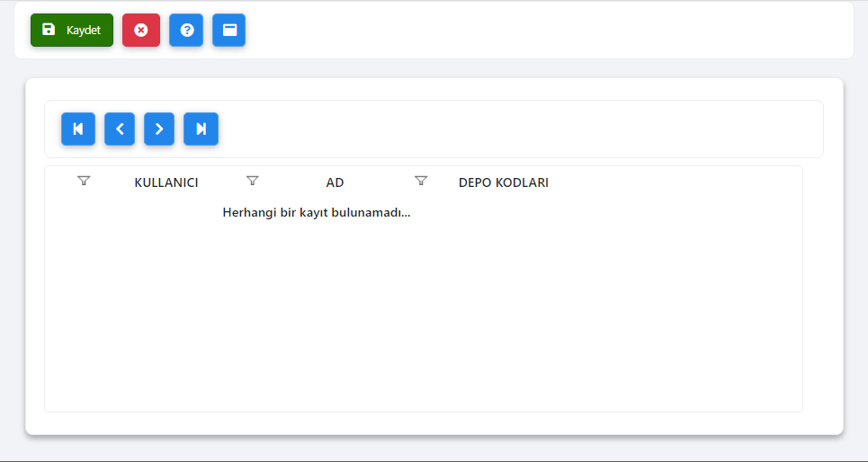Viewport: 868px width, 462px height.
Task: Sort by the AD column header
Action: click(335, 182)
